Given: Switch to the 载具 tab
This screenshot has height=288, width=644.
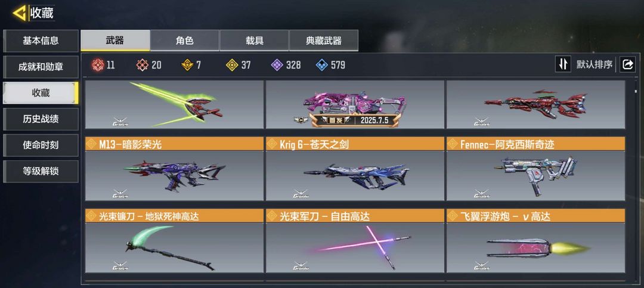Looking at the screenshot, I should pos(254,41).
